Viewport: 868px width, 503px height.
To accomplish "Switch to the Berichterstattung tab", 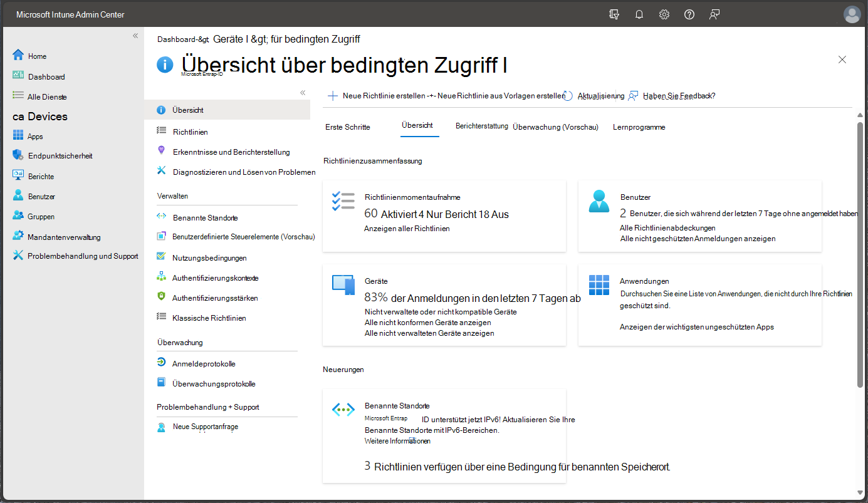I will tap(481, 126).
